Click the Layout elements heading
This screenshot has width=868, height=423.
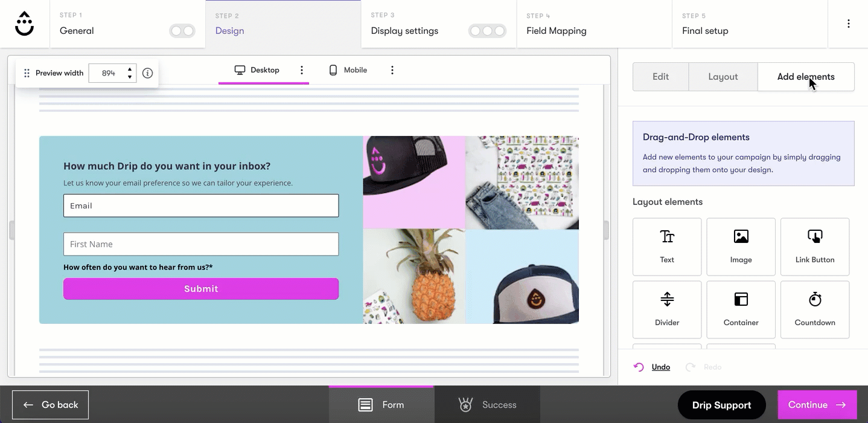pyautogui.click(x=668, y=202)
